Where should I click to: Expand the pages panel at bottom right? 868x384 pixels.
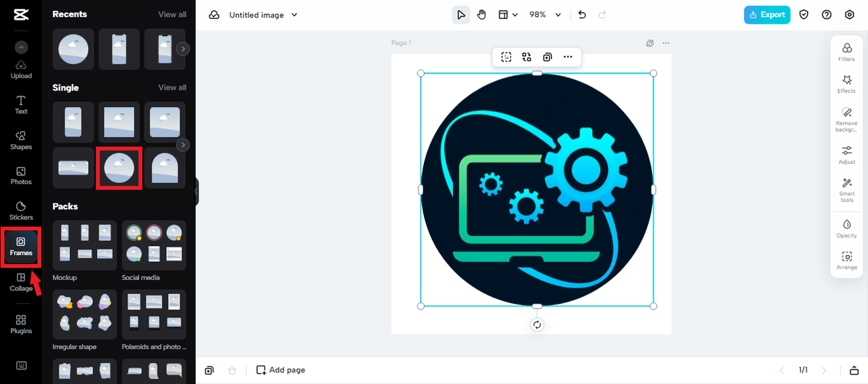click(x=854, y=370)
